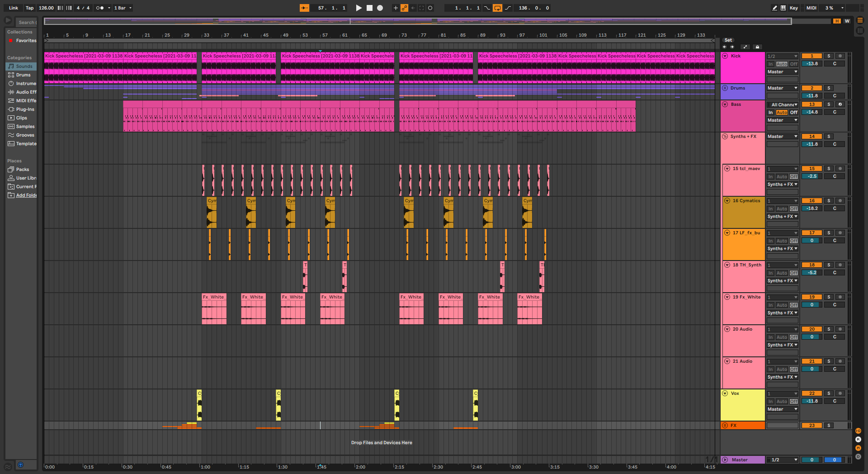Toggle the Automation Arm button
The image size is (868, 474).
coord(404,8)
